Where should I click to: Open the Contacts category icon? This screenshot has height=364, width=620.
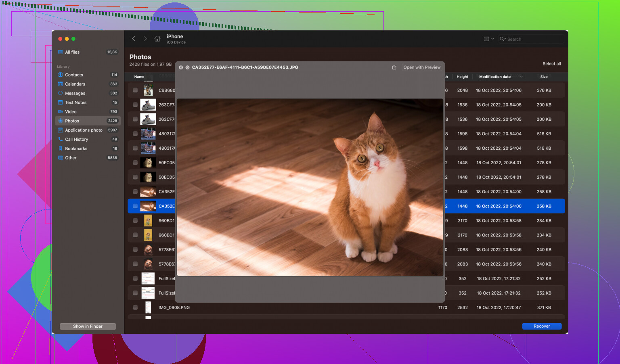point(61,75)
